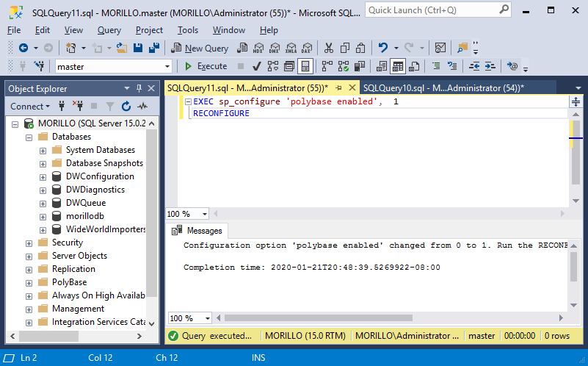
Task: Switch output to Results to Text
Action: [382, 66]
